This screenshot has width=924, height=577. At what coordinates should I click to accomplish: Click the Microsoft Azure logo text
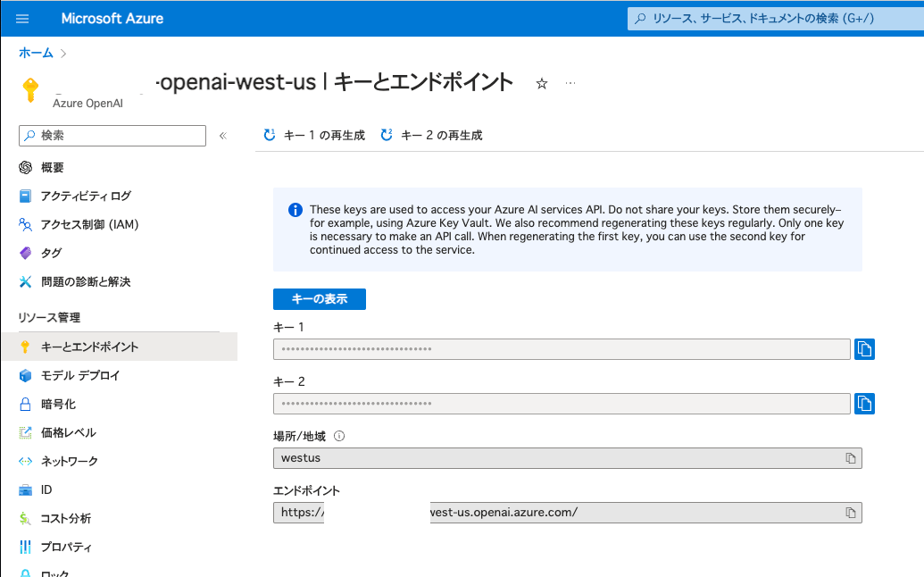point(112,18)
